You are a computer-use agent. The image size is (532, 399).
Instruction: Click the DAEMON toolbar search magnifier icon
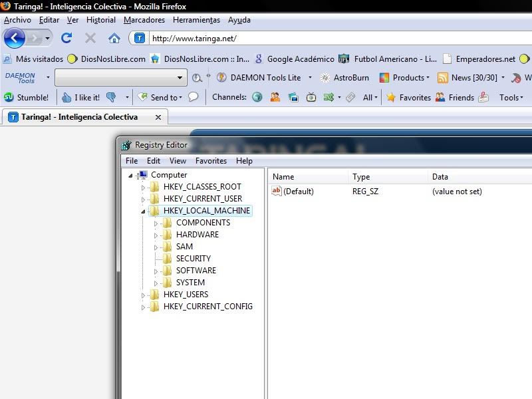coord(196,78)
